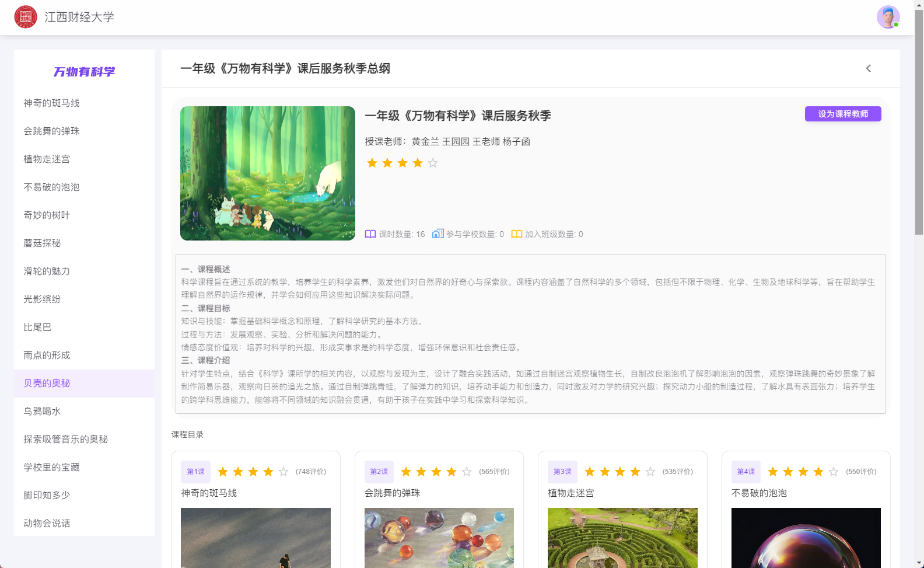Open the user avatar in top right
Image resolution: width=924 pixels, height=568 pixels.
point(888,17)
